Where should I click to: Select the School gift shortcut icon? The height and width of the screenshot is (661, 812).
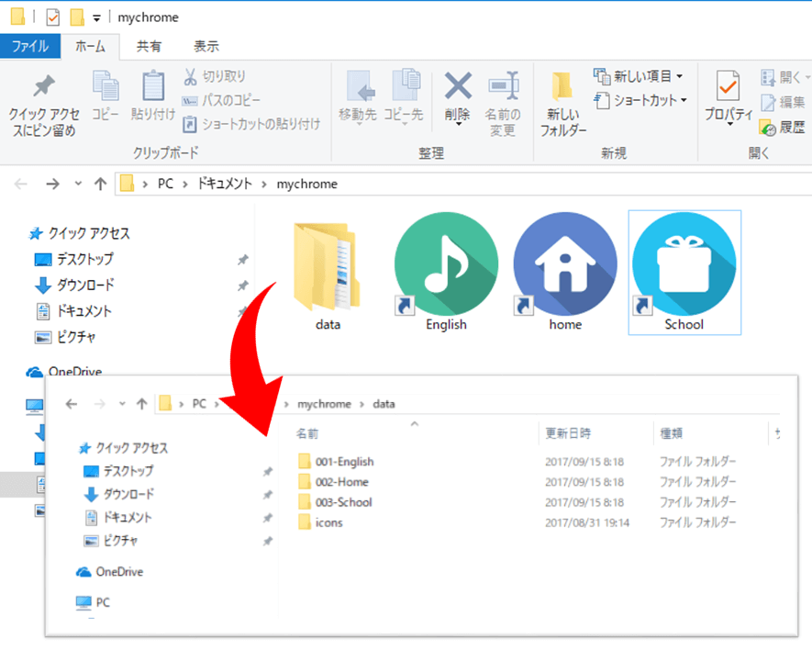[684, 270]
